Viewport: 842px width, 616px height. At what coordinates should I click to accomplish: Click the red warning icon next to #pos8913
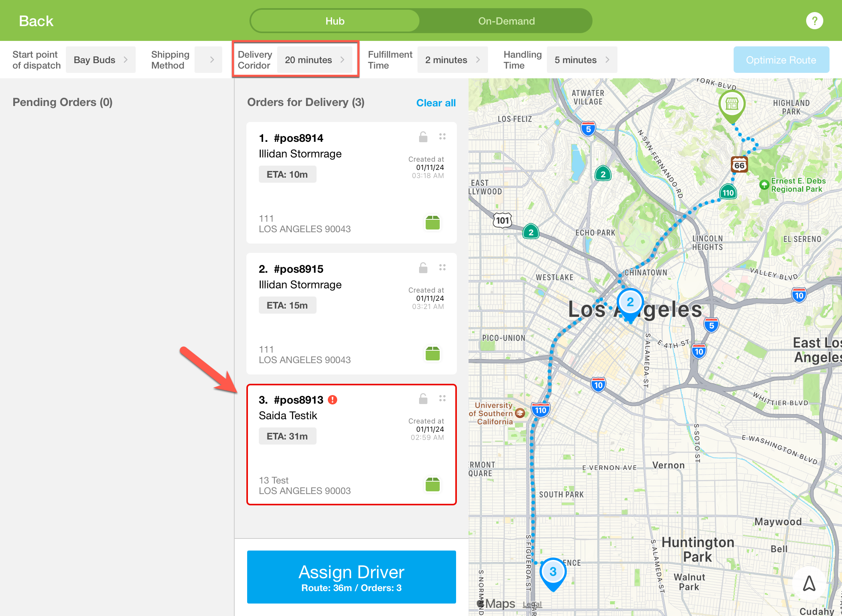[333, 400]
